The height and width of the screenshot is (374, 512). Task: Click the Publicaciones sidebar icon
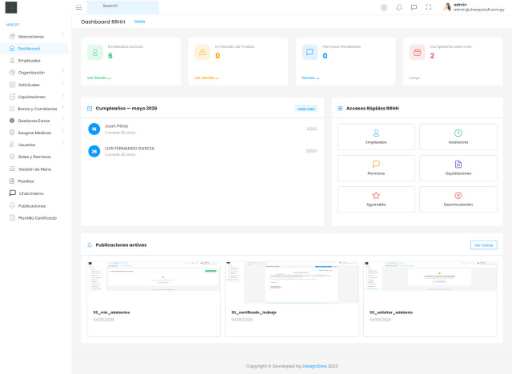tap(12, 206)
